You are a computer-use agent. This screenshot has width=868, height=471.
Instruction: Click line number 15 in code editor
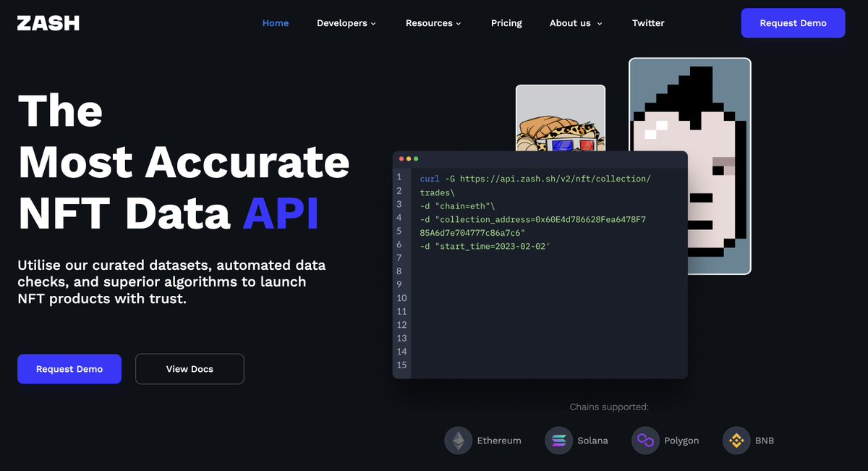(x=401, y=365)
